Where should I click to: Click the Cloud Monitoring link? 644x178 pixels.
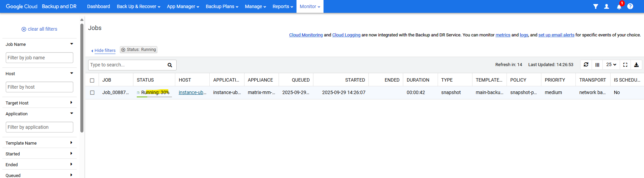click(x=306, y=35)
